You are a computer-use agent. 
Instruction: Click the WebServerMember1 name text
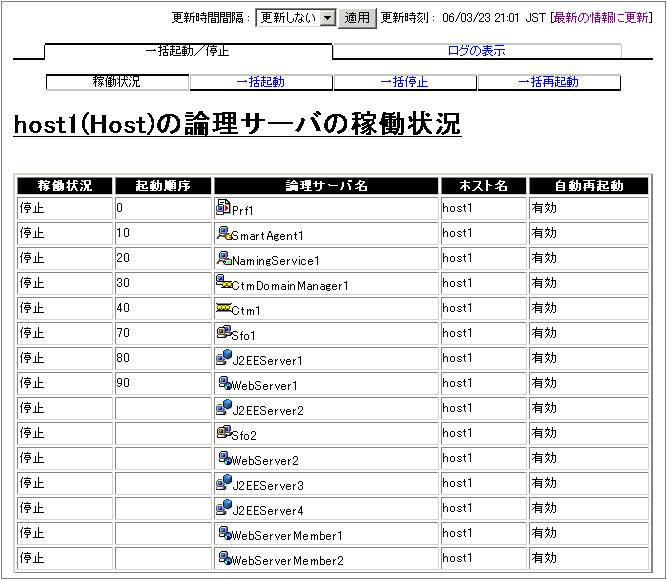(287, 536)
